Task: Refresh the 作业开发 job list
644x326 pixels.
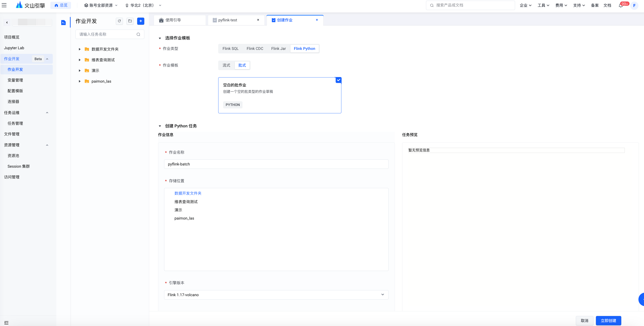Action: coord(119,21)
